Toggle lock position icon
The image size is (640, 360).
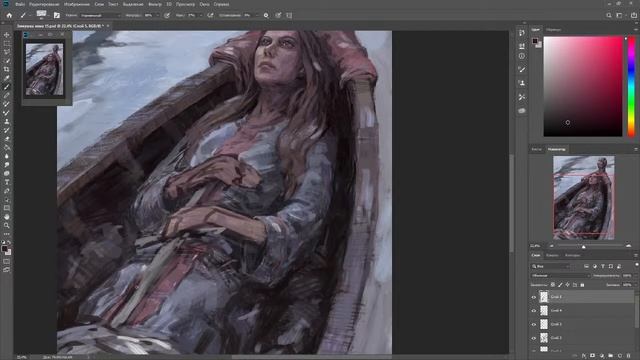[567, 285]
